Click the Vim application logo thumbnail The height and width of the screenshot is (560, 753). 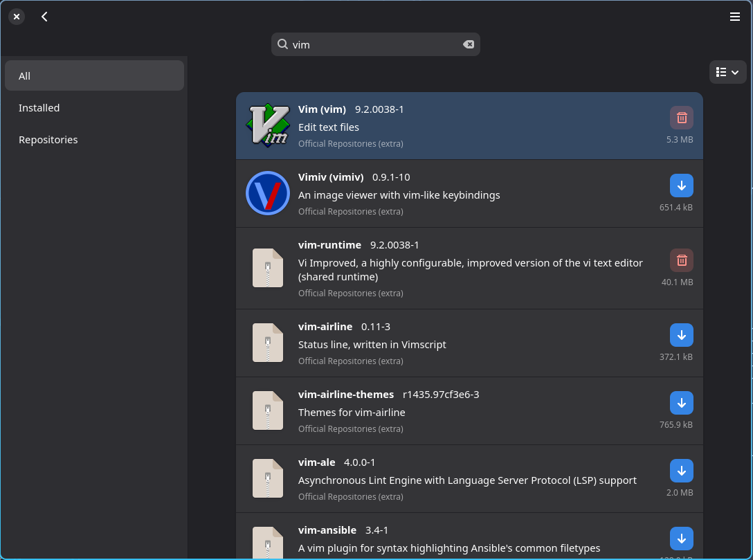(268, 125)
